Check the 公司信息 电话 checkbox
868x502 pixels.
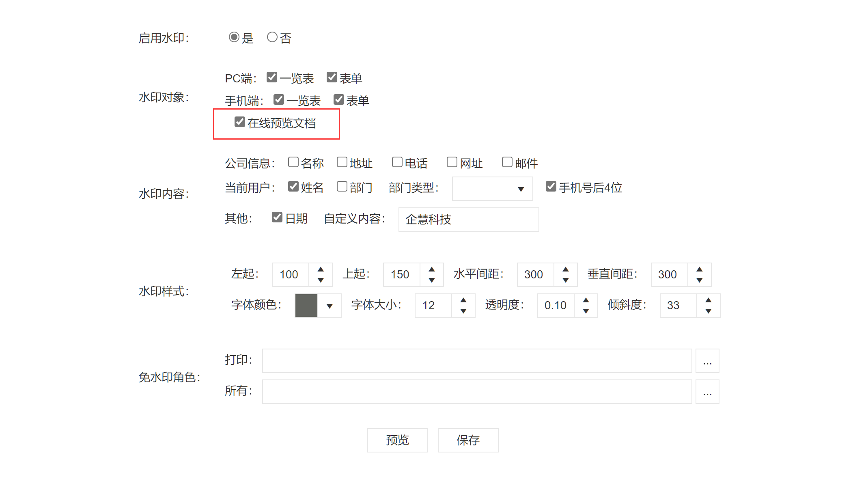[397, 162]
